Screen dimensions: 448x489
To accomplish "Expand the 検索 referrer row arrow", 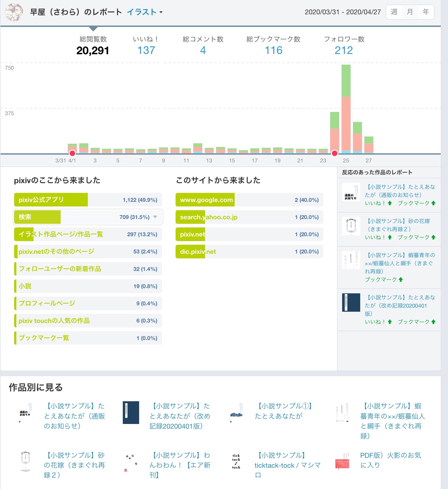I will 155,217.
